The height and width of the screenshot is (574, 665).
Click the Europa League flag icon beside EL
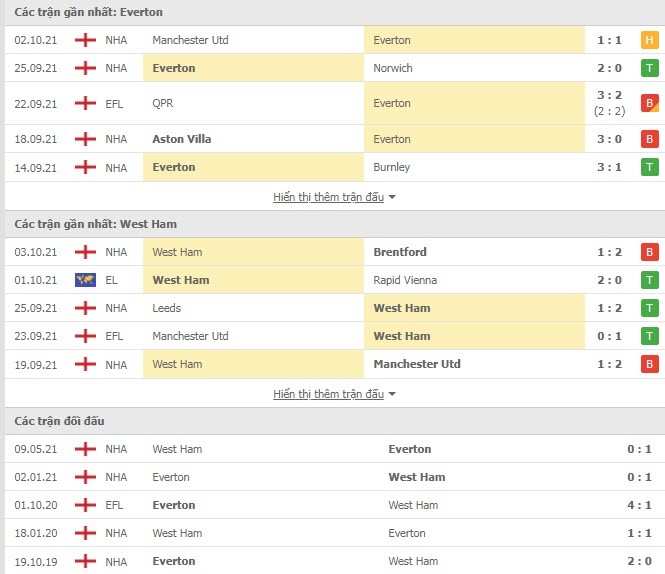click(85, 280)
